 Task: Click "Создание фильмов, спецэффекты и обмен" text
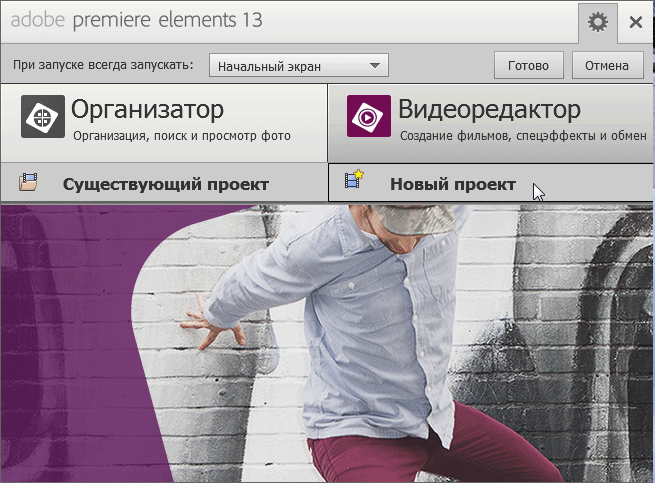pos(523,136)
